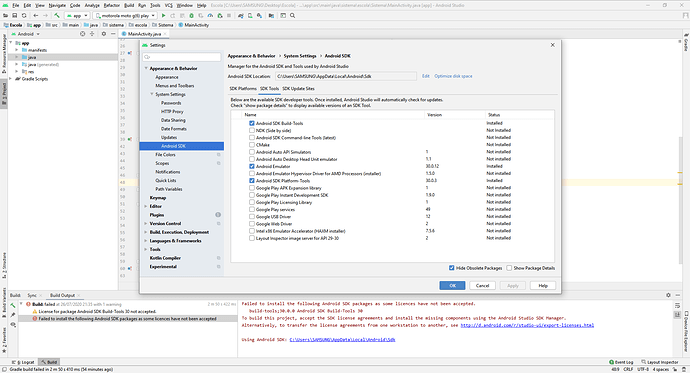Image resolution: width=690 pixels, height=373 pixels.
Task: Open the AVD Manager toolbar icon
Action: click(250, 15)
